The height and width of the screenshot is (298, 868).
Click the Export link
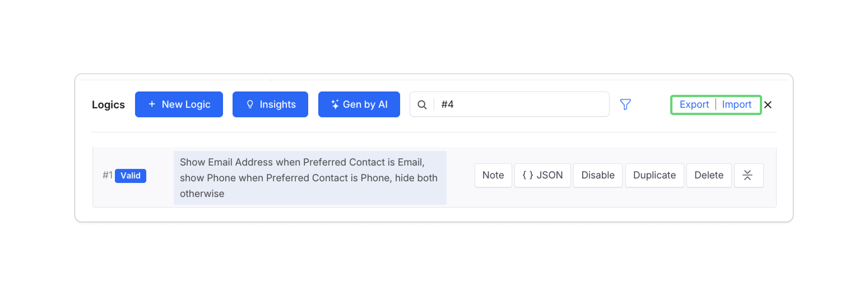pyautogui.click(x=694, y=105)
